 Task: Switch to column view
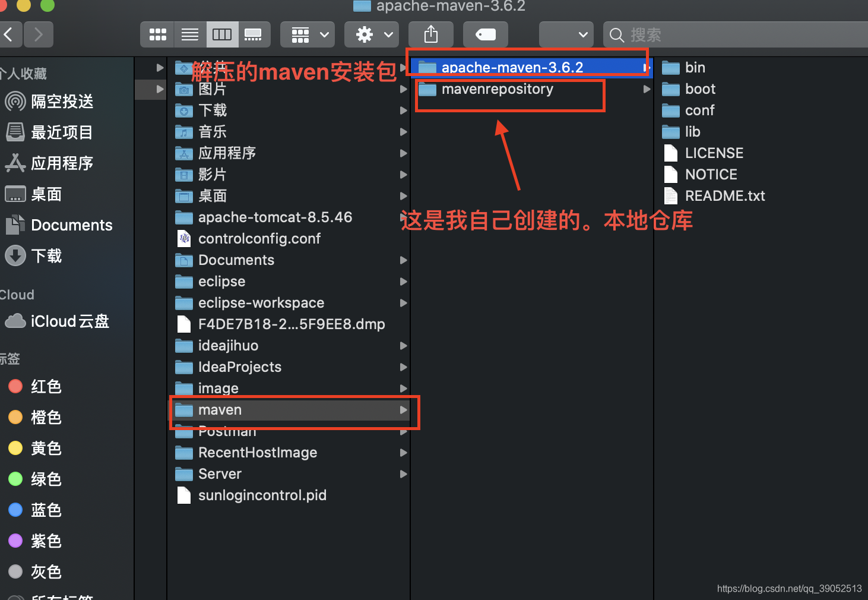pos(222,34)
